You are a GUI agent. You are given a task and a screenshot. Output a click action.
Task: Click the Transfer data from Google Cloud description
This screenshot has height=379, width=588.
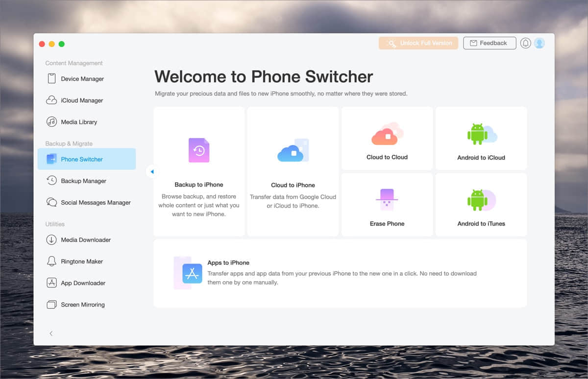point(293,201)
